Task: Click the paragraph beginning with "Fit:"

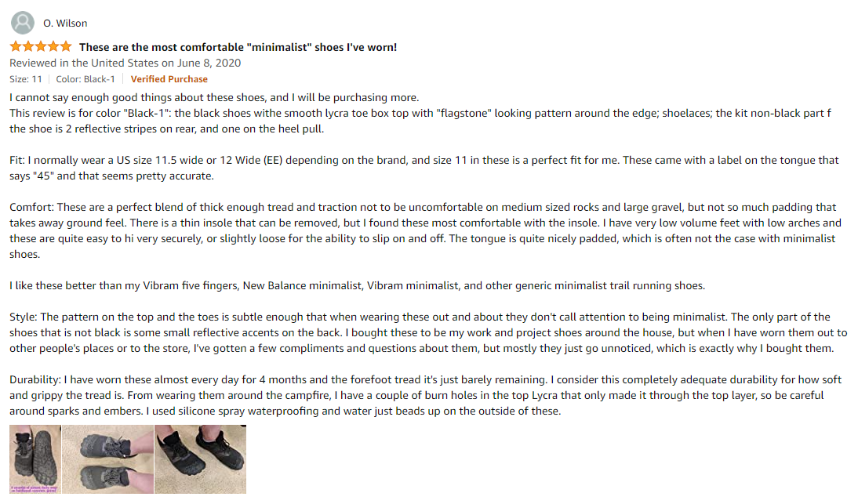Action: coord(424,168)
